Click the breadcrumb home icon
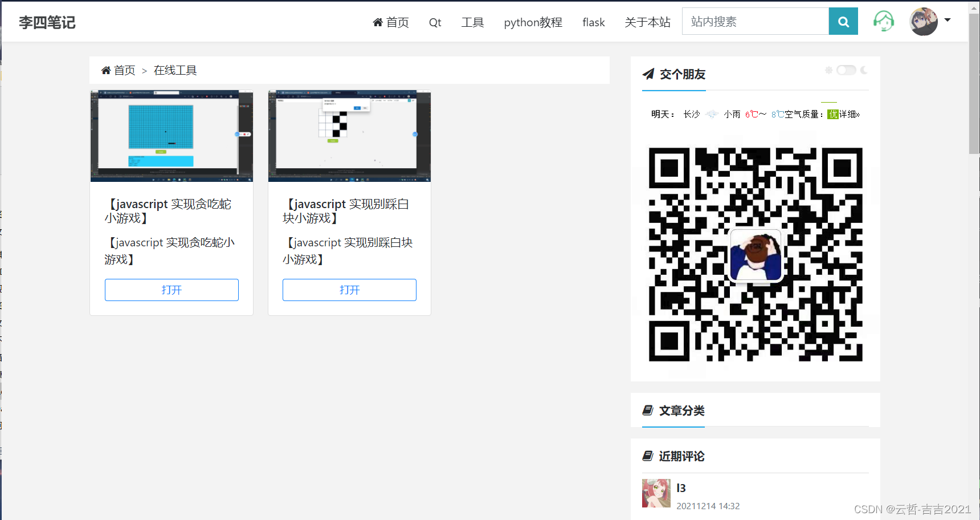980x520 pixels. pos(106,70)
